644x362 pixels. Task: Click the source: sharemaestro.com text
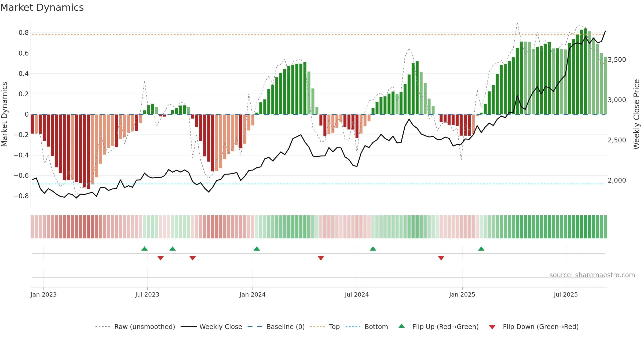592,275
